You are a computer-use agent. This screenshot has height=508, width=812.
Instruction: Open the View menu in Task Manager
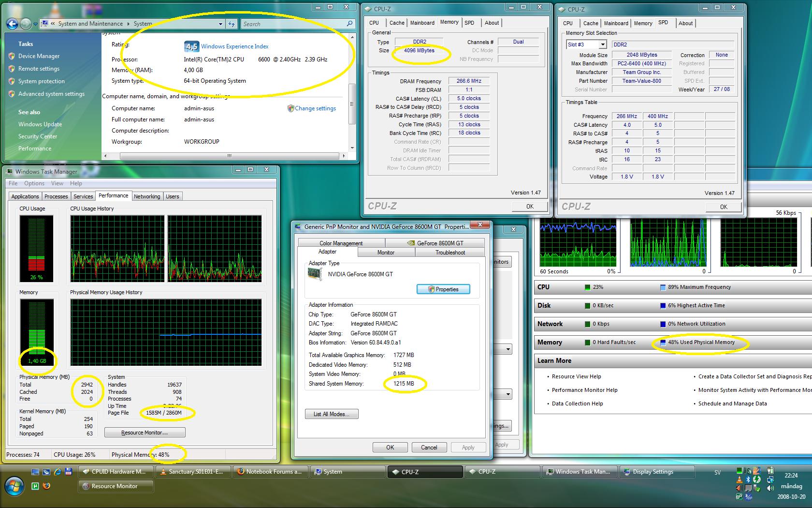(57, 183)
